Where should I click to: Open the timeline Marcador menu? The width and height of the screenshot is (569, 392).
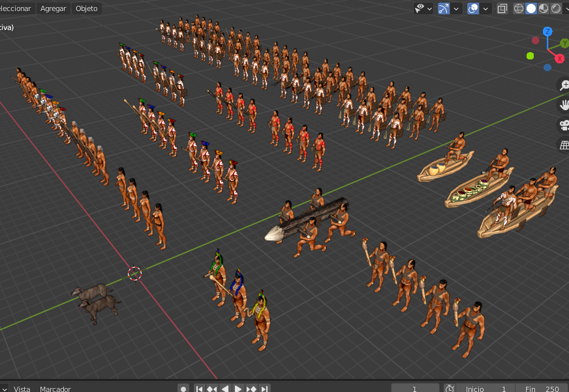(x=55, y=389)
